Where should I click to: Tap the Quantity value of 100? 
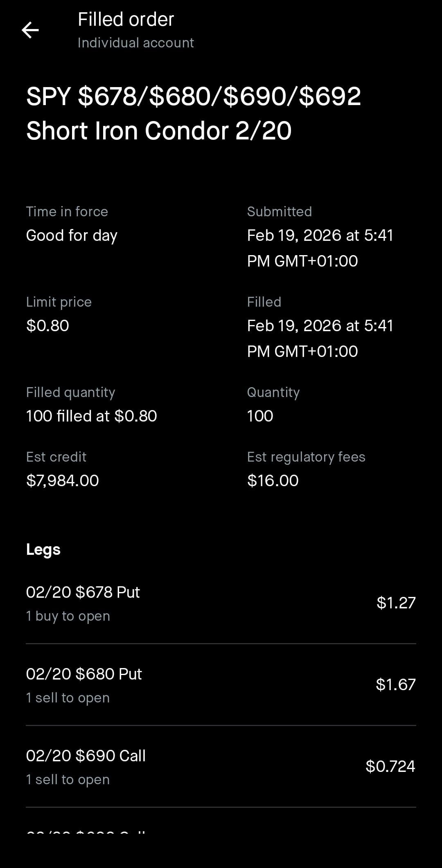[x=260, y=416]
